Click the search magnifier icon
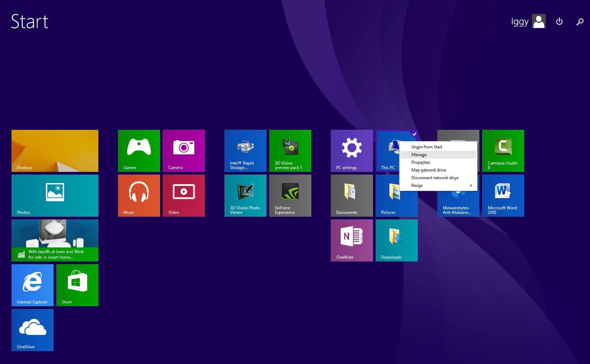Viewport: 590px width, 364px height. [x=580, y=22]
